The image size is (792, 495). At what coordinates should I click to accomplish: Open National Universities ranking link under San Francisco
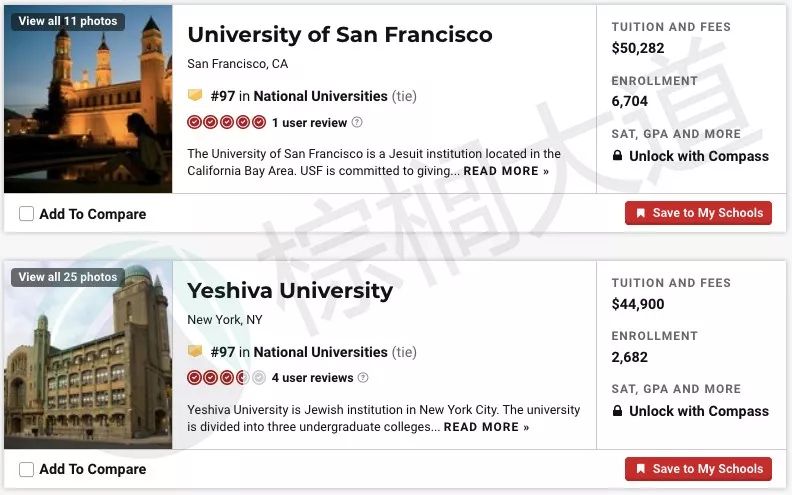click(320, 96)
